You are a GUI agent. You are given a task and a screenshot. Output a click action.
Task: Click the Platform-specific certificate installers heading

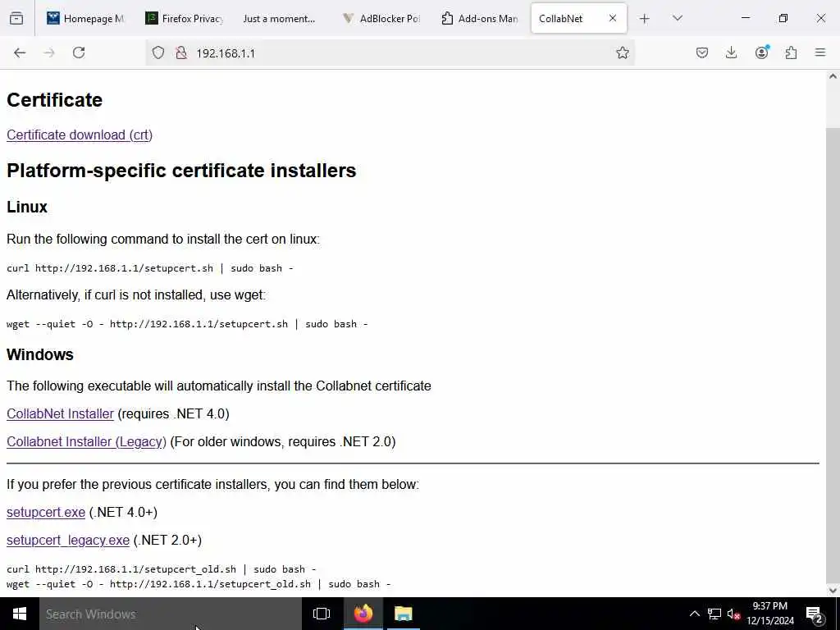181,171
